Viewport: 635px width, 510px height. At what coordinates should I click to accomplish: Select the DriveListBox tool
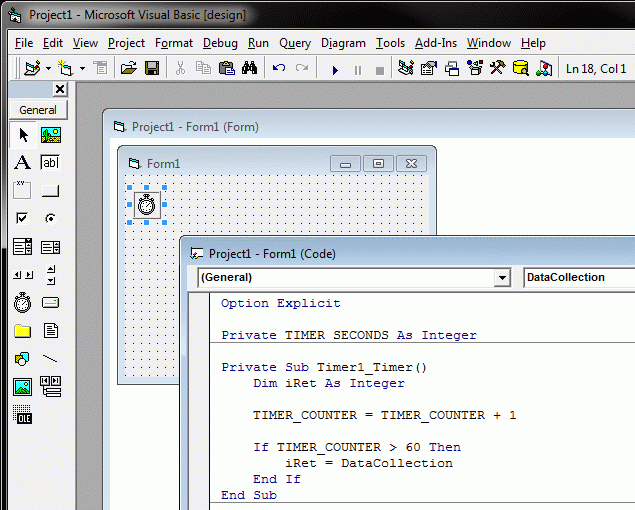50,302
